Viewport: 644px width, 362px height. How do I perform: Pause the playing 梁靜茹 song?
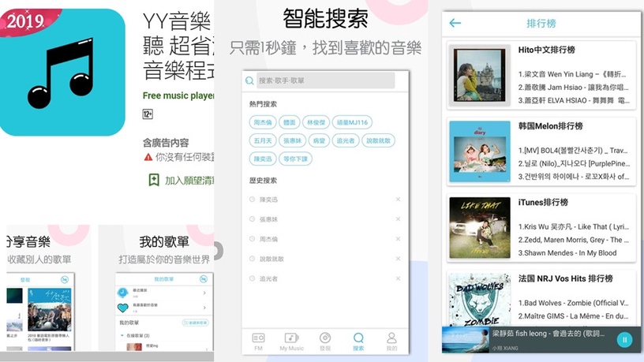pyautogui.click(x=625, y=340)
